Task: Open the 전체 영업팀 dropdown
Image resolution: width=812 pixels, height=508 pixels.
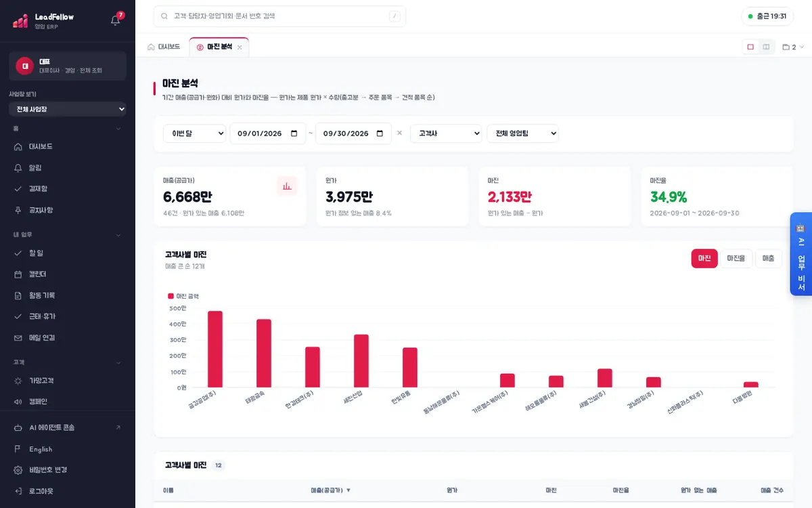Action: click(x=523, y=133)
